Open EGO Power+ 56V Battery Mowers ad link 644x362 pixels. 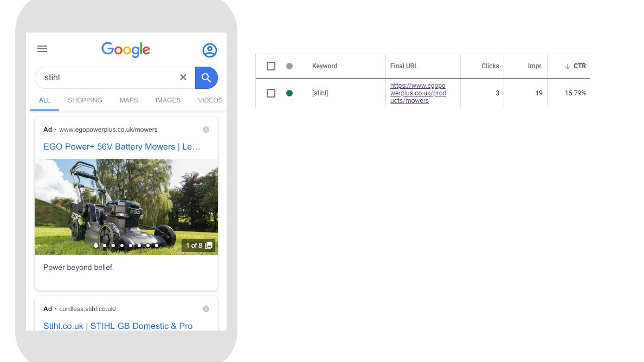tap(122, 146)
